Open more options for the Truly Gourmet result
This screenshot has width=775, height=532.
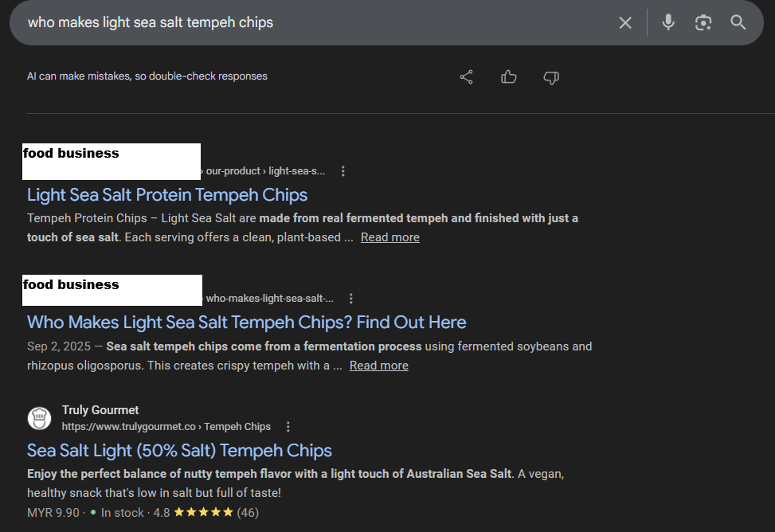click(288, 427)
